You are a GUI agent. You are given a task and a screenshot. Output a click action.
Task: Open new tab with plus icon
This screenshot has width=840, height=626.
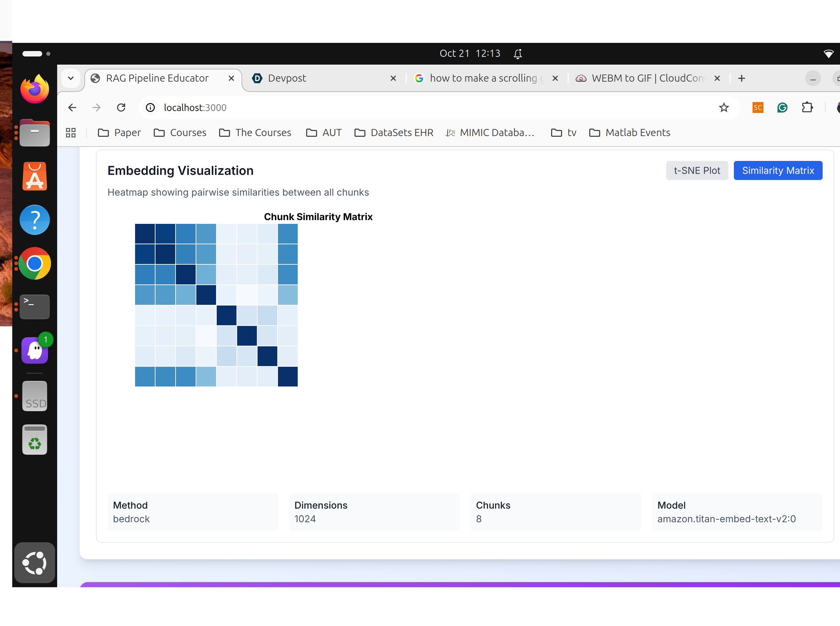tap(741, 79)
